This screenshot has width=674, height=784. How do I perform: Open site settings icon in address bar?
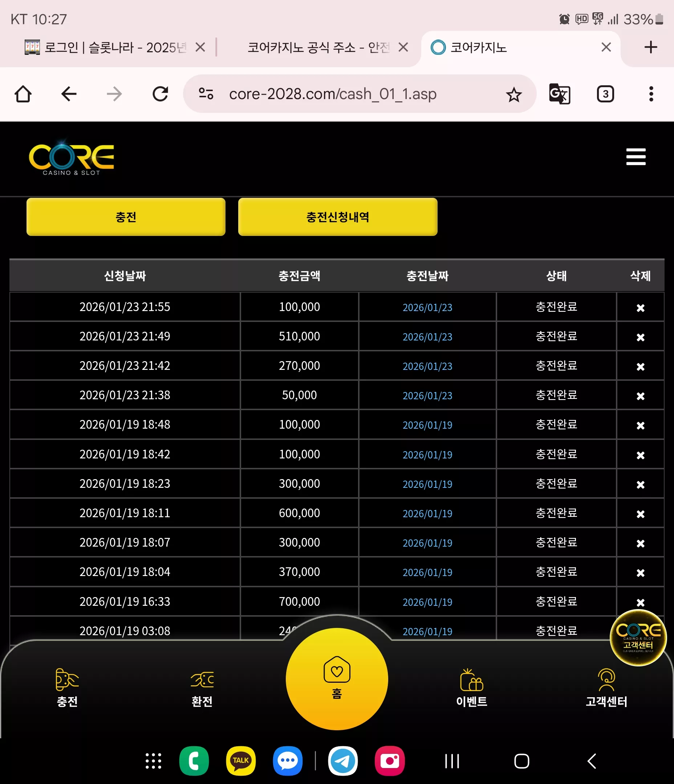[x=206, y=93]
